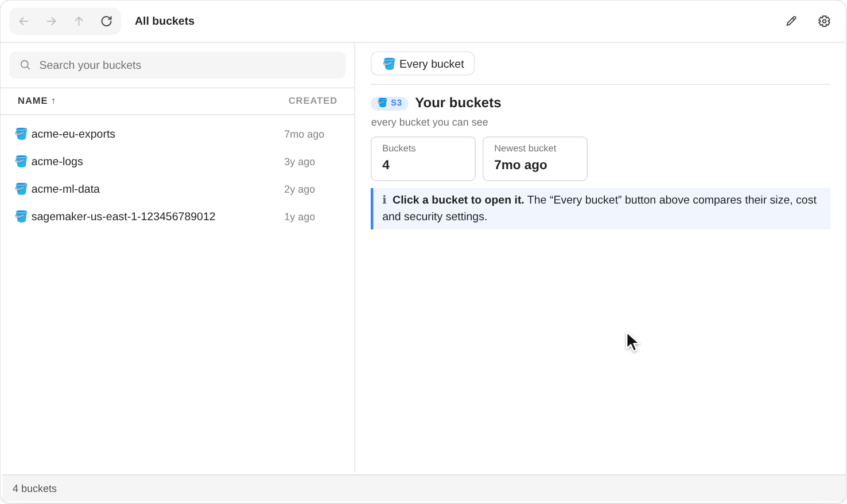Open settings gear icon
This screenshot has width=847, height=504.
pos(824,21)
